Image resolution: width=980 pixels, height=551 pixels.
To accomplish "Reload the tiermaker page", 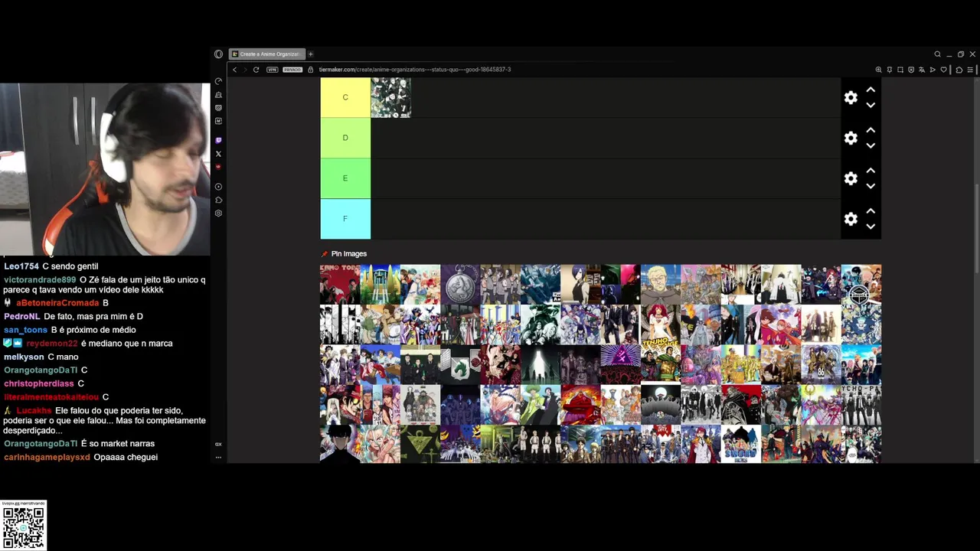I will pyautogui.click(x=256, y=70).
